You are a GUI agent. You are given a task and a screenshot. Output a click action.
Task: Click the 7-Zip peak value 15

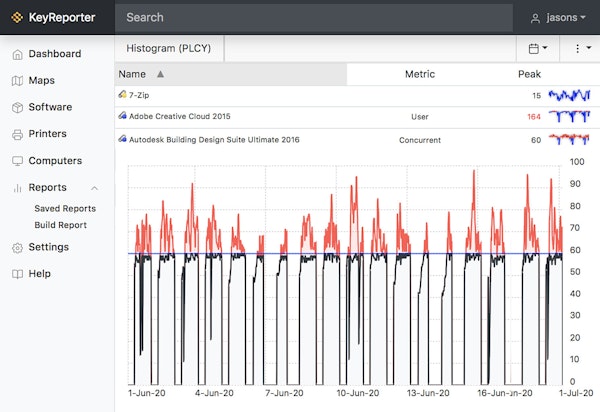coord(536,95)
